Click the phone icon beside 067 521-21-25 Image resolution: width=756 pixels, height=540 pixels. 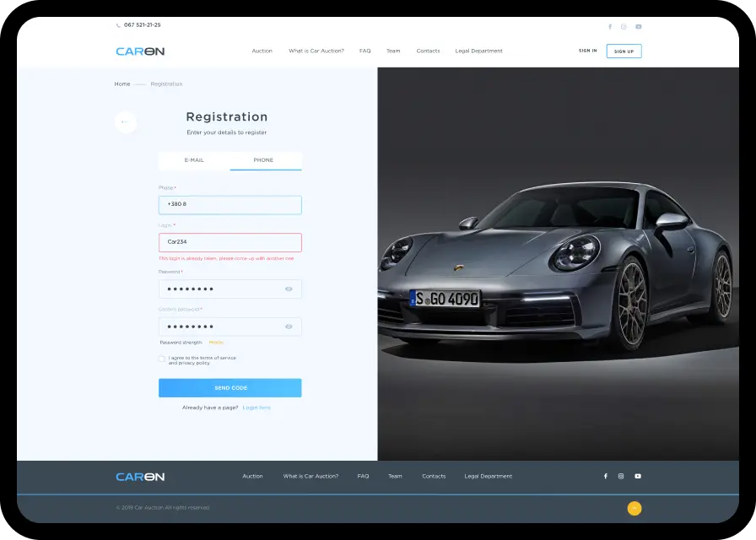(118, 25)
